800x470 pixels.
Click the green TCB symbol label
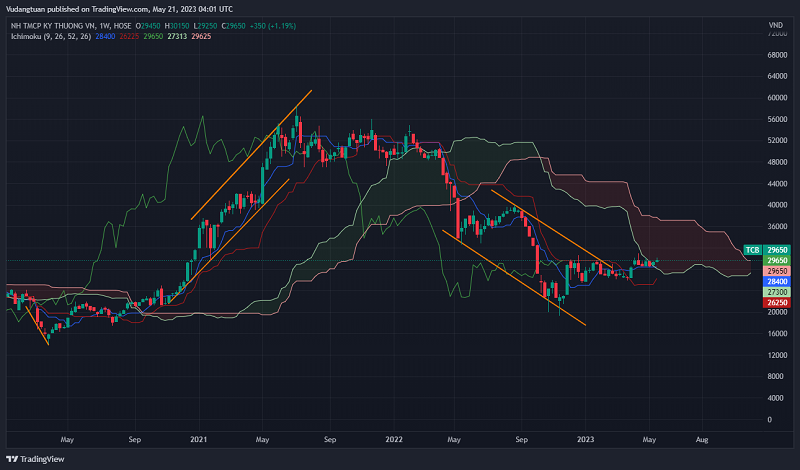pos(752,249)
